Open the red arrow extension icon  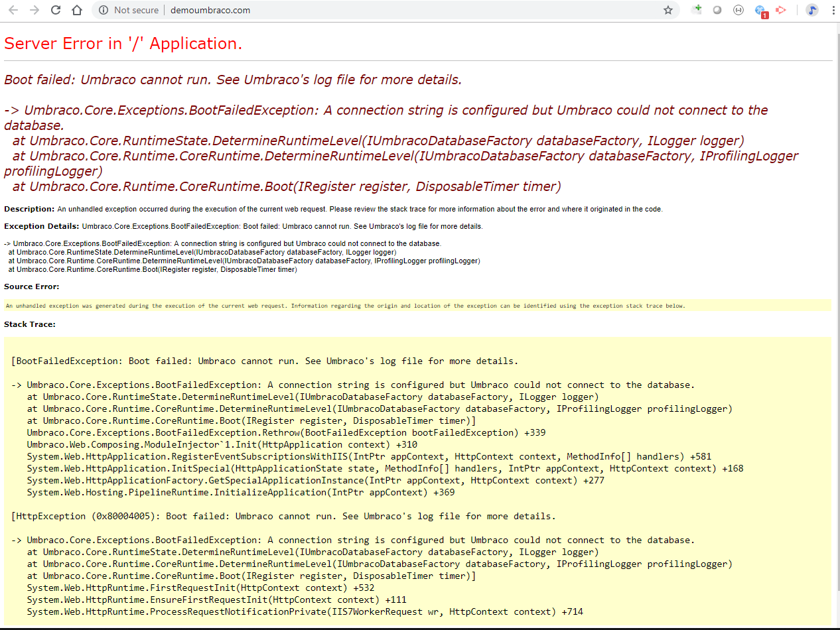click(781, 10)
